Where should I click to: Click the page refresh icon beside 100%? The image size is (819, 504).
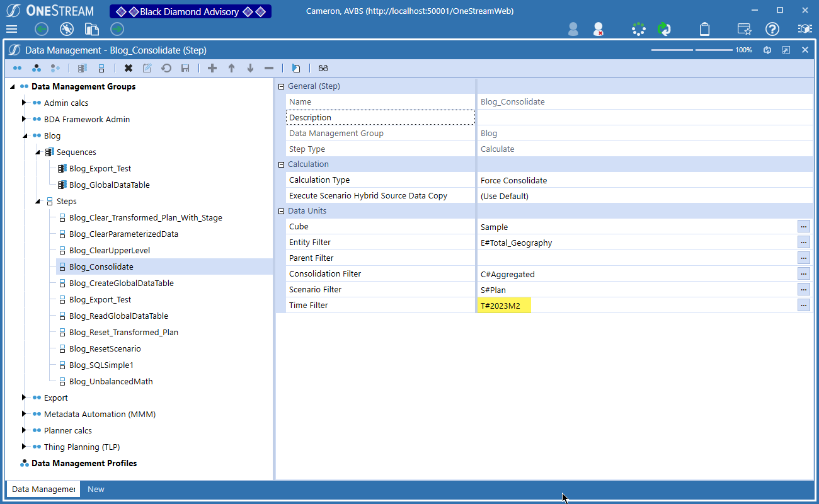click(767, 50)
